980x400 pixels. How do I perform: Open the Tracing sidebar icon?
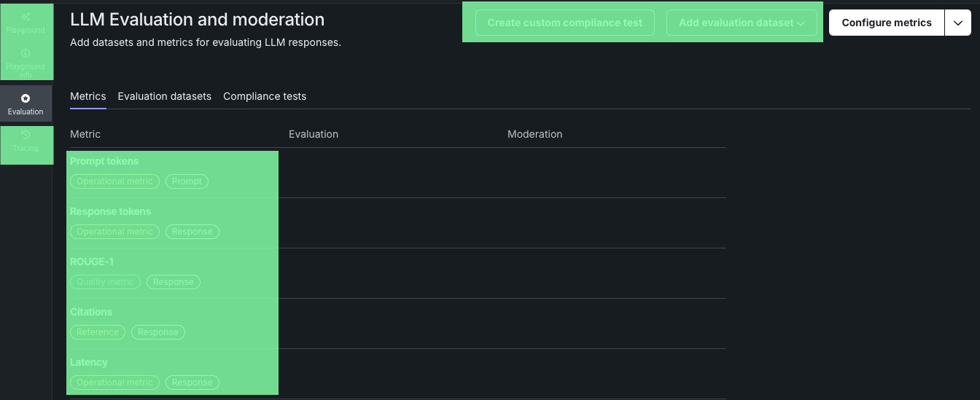pos(26,141)
